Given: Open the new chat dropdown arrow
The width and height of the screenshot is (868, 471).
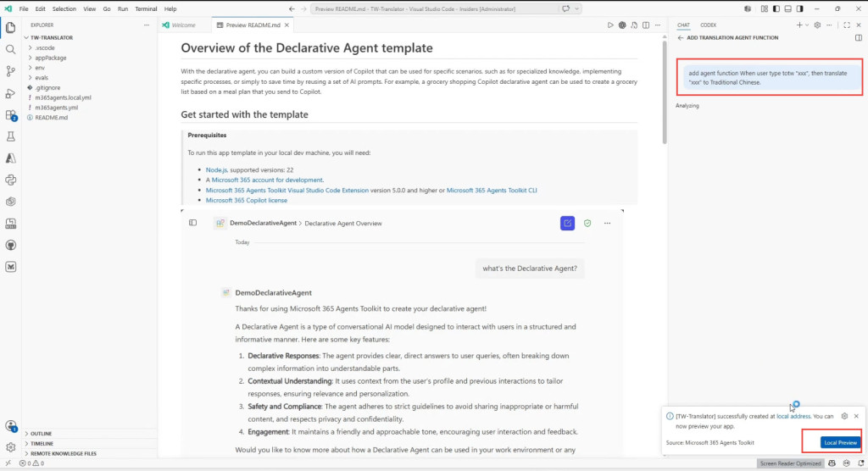Looking at the screenshot, I should coord(807,25).
